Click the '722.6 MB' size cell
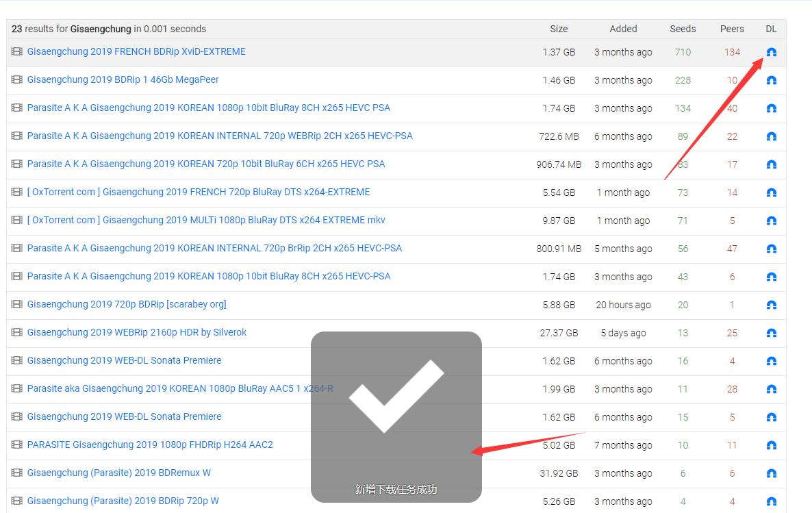812x513 pixels. [559, 136]
